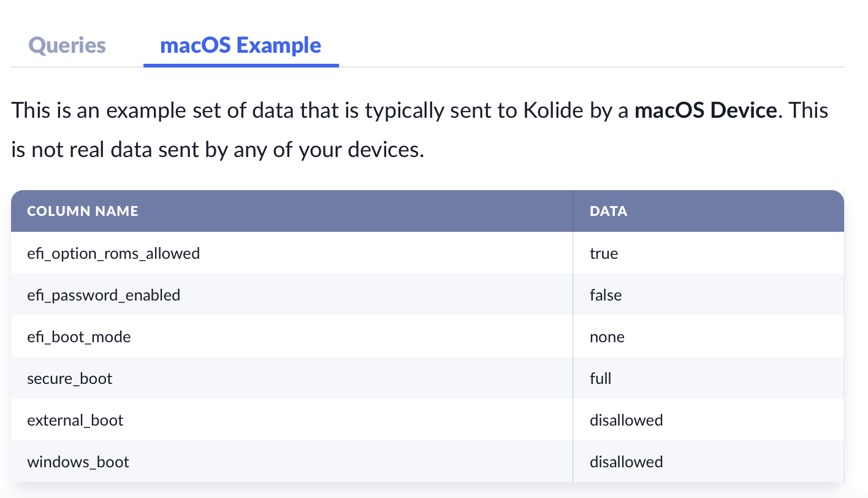Select the "disallowed" value for external_boot
The height and width of the screenshot is (498, 868).
point(626,420)
